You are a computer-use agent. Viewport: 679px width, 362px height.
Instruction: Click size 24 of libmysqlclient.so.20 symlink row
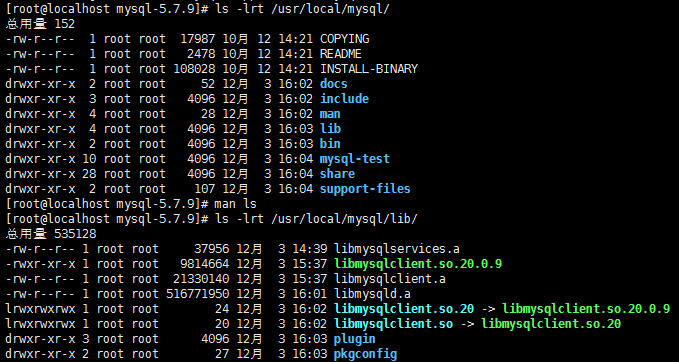tap(222, 309)
